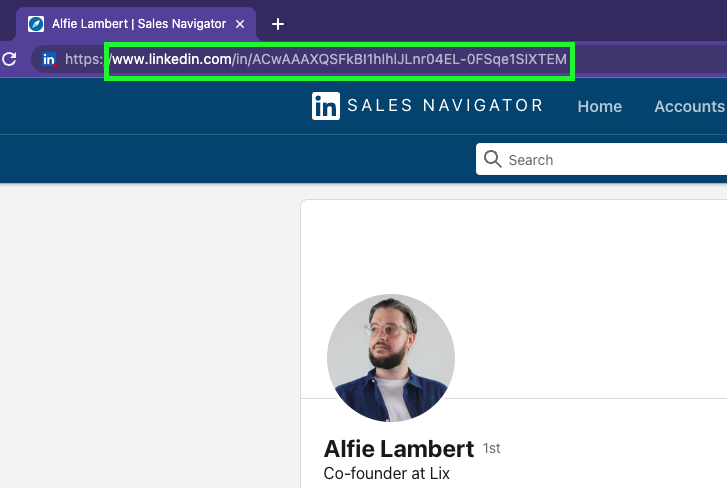The height and width of the screenshot is (488, 727).
Task: Click the 1st degree connection badge
Action: coord(491,449)
